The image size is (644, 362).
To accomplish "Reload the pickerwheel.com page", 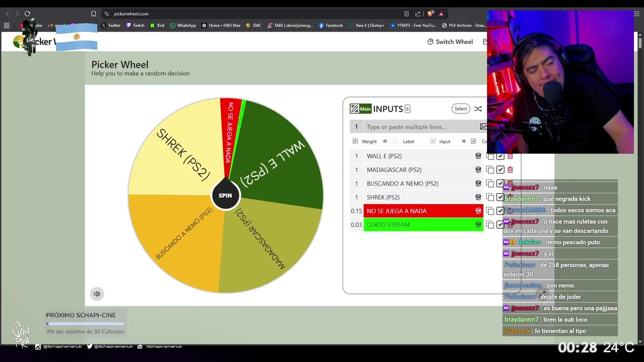I will point(28,14).
